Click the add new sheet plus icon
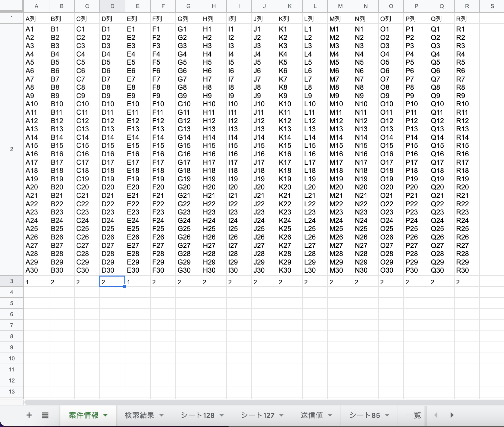 (29, 415)
